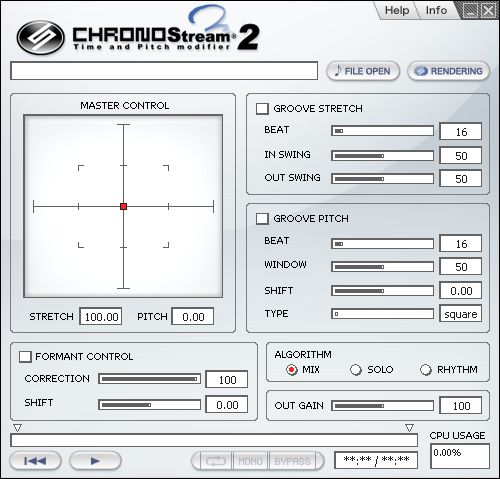Click the OUT SWING value box
500x479 pixels.
(461, 179)
